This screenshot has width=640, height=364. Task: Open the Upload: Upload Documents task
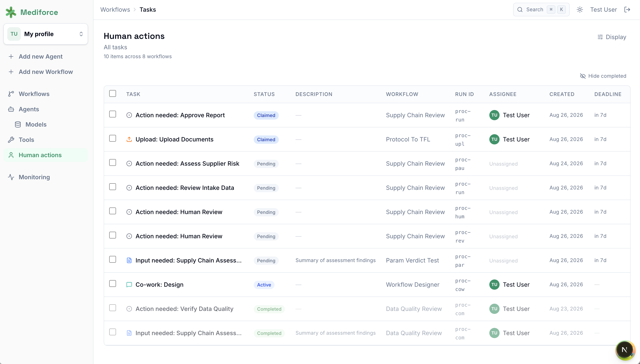click(174, 139)
